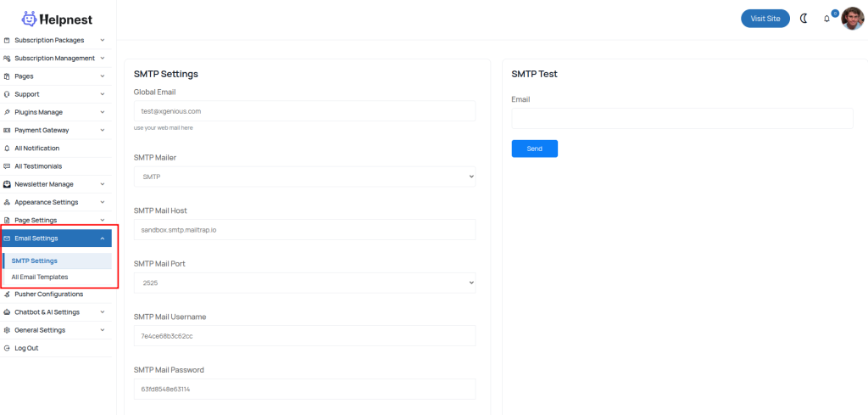Collapse the Email Settings menu
The height and width of the screenshot is (415, 868).
[x=102, y=238]
